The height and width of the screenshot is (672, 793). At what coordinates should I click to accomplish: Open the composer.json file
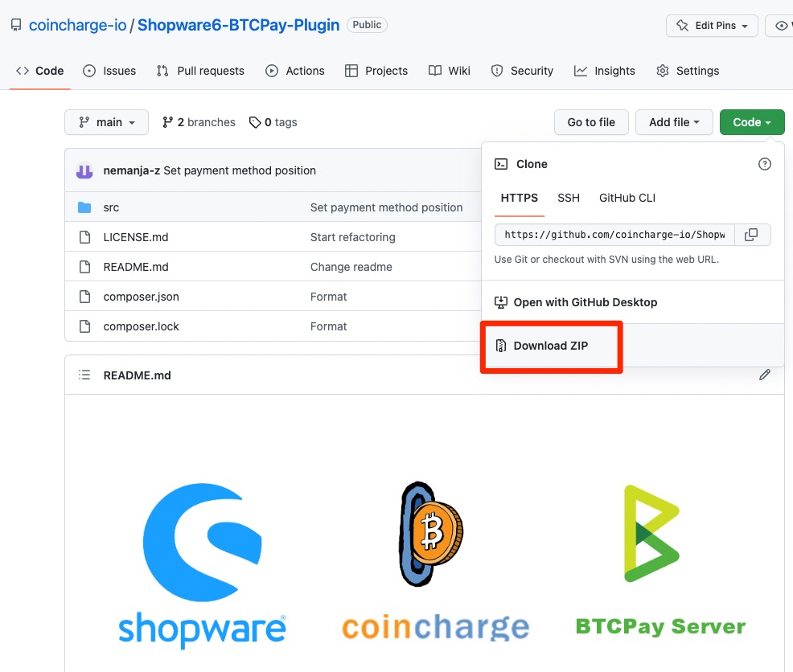tap(141, 297)
